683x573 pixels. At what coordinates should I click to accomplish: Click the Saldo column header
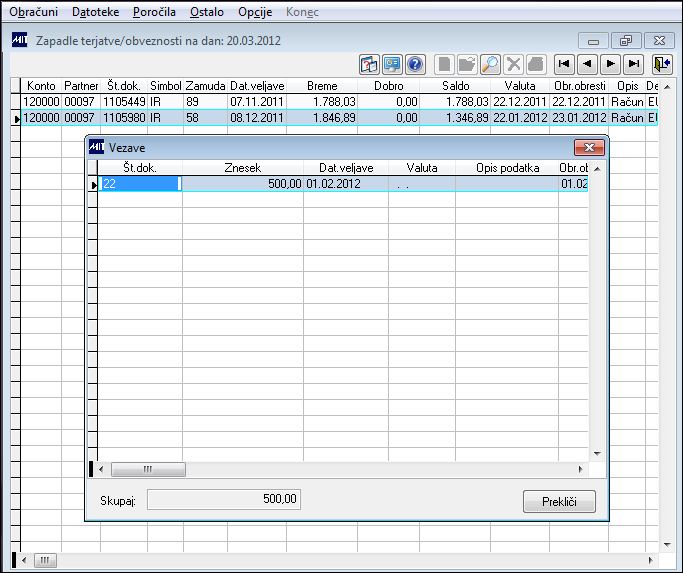point(455,85)
